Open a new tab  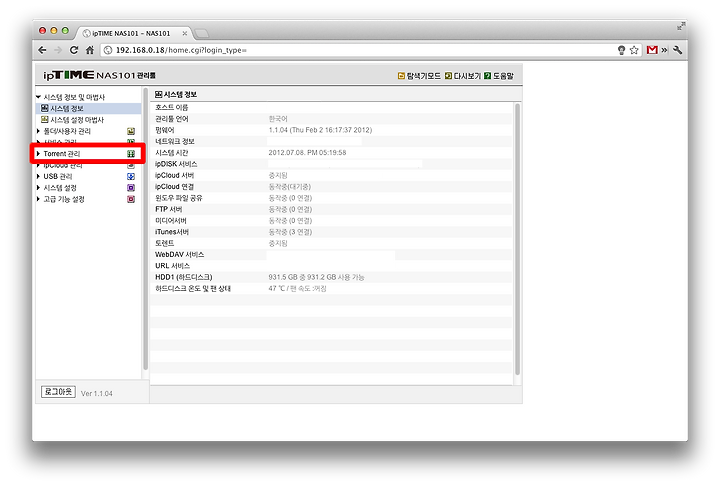point(201,34)
